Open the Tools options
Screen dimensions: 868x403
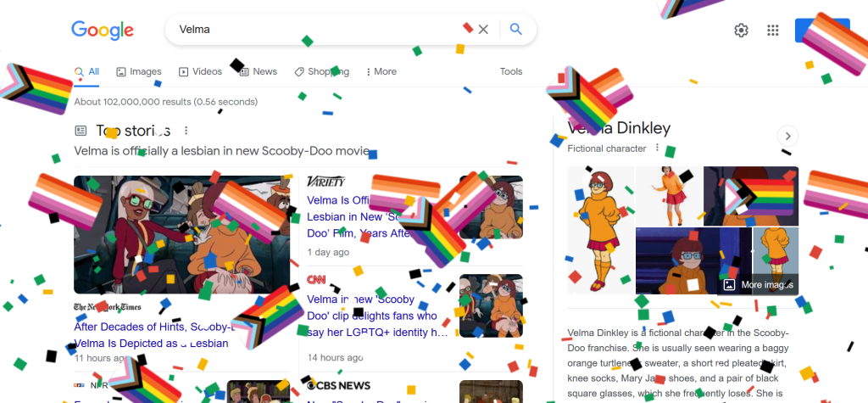511,71
